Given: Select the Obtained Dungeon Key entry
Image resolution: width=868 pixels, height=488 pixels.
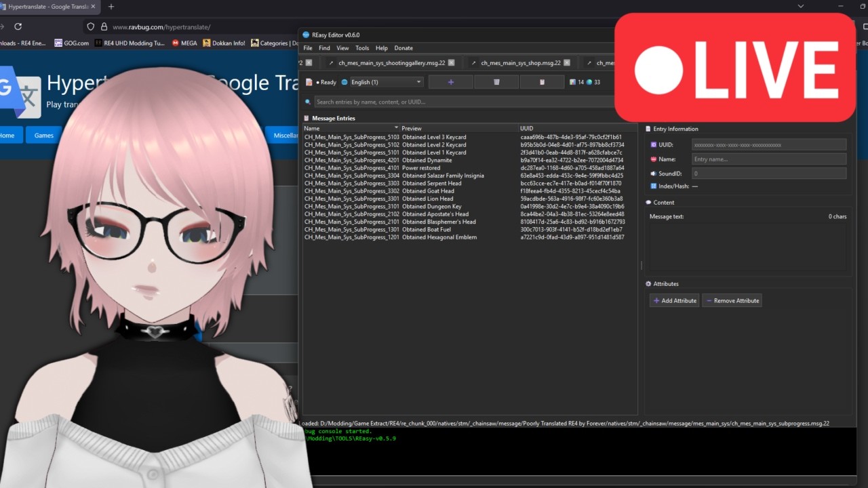Looking at the screenshot, I should (470, 206).
